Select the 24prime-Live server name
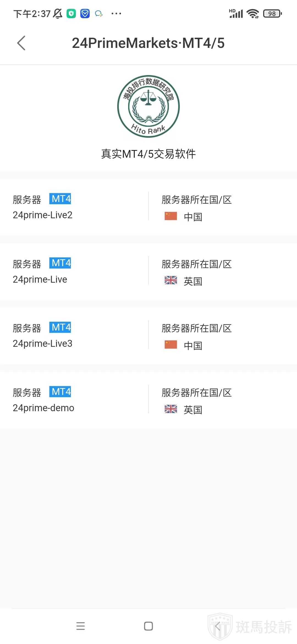This screenshot has height=644, width=297. 40,279
